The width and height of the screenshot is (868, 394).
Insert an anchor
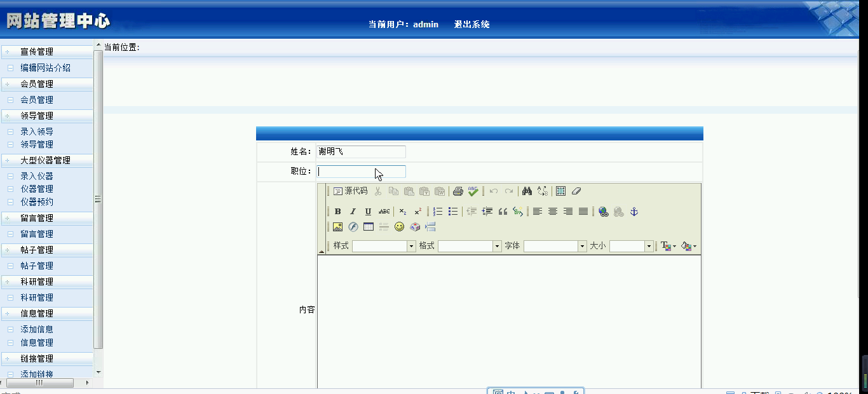[x=634, y=212]
